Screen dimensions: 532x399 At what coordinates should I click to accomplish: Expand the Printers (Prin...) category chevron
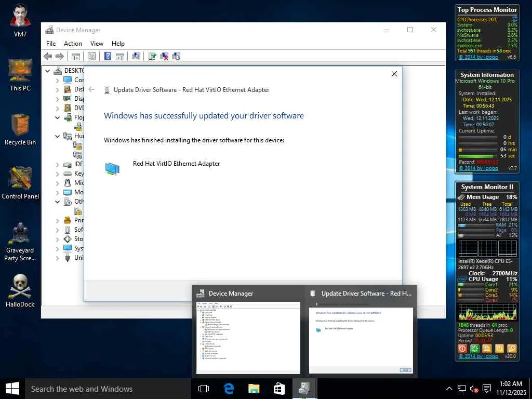(57, 220)
